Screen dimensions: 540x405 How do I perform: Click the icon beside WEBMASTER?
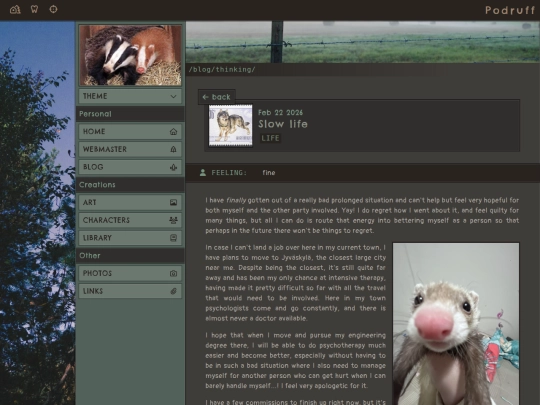[x=174, y=149]
